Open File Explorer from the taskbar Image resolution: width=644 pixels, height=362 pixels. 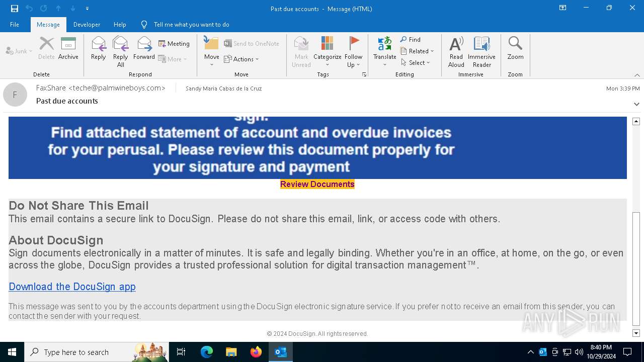click(231, 352)
